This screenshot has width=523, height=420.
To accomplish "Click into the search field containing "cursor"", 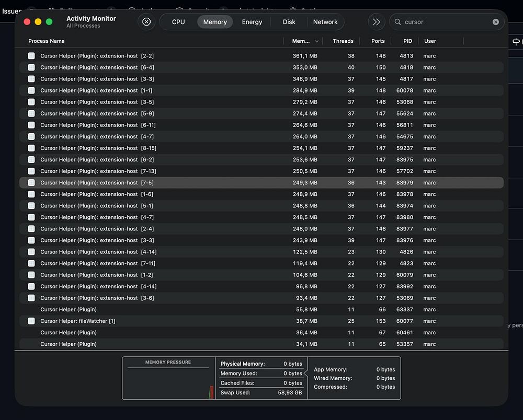I will (x=445, y=22).
